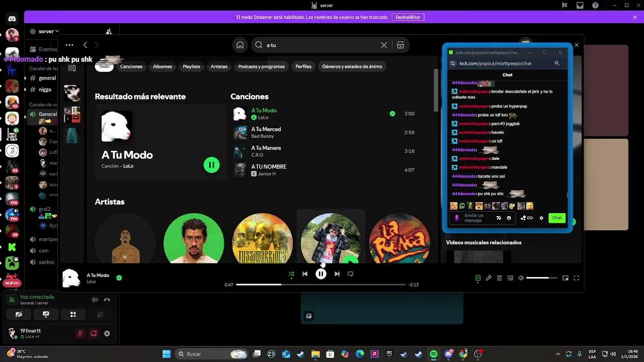Toggle the Now Playing view button
The width and height of the screenshot is (644, 362).
(x=478, y=278)
